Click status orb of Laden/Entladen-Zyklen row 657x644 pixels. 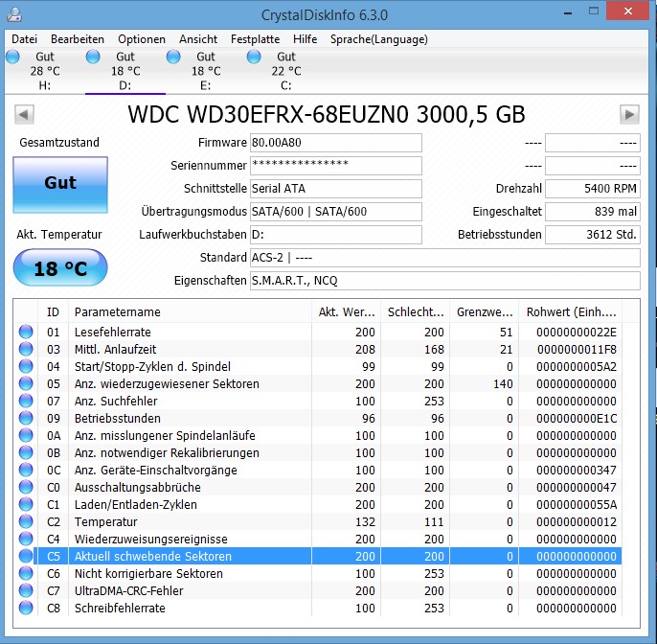(26, 504)
